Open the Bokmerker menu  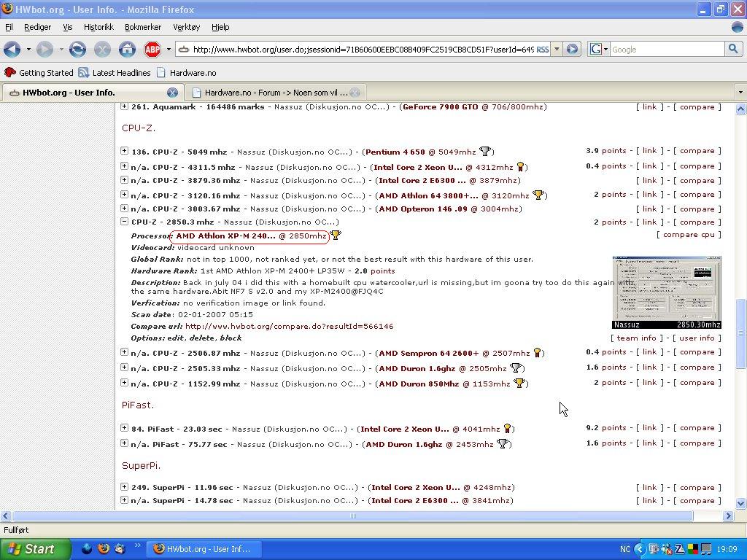pos(143,27)
